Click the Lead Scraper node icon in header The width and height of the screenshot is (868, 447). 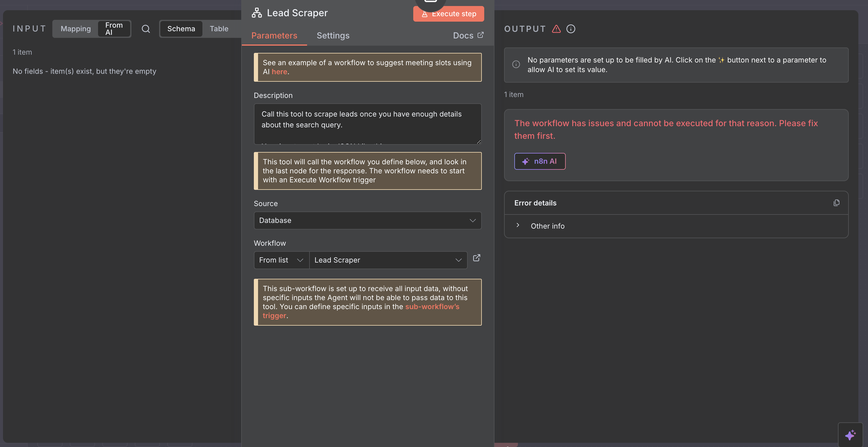[x=257, y=13]
